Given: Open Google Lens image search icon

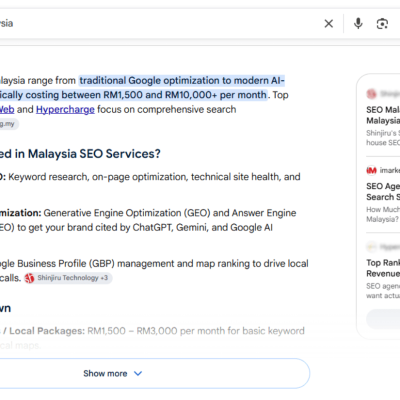Looking at the screenshot, I should pos(382,24).
